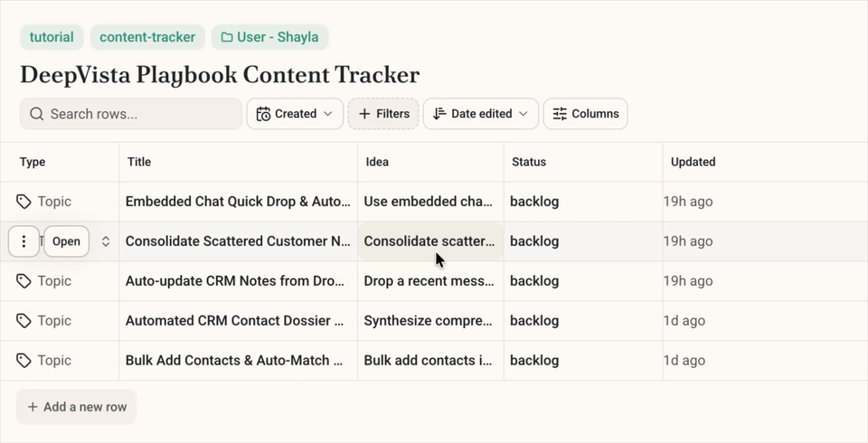Click the sort-descending icon beside Date edited

[x=439, y=114]
